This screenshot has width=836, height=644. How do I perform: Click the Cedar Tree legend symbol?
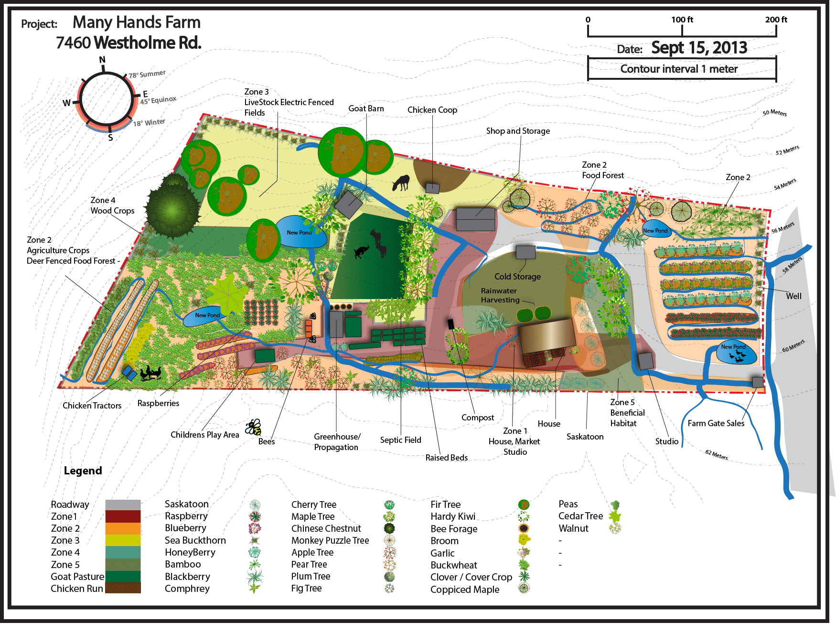(x=615, y=516)
